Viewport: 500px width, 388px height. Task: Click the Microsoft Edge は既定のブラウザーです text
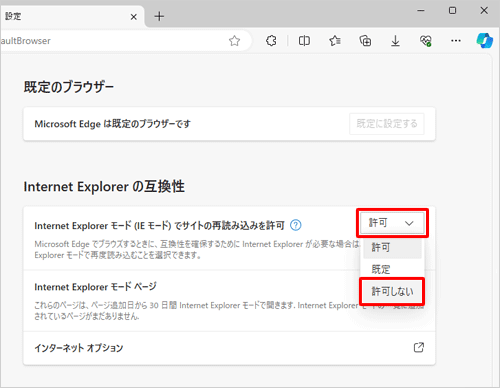coord(113,124)
